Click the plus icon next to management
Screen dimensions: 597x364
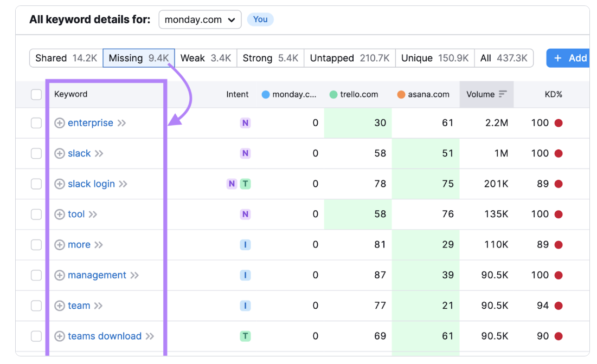click(60, 275)
